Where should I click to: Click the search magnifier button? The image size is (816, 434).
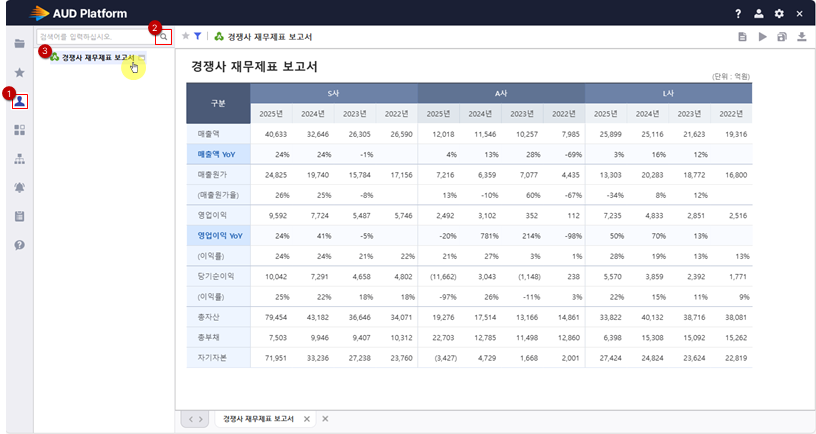point(164,36)
